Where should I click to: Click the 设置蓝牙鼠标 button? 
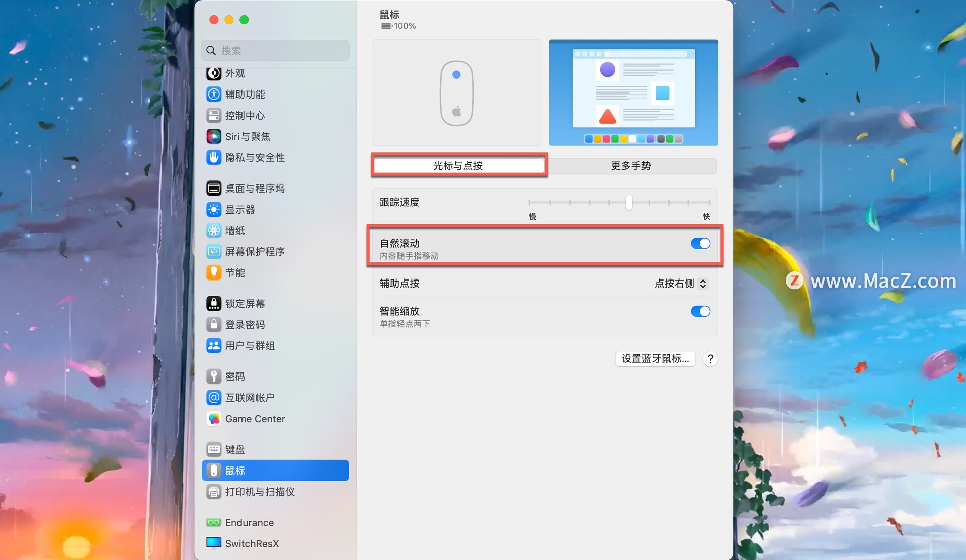(655, 358)
